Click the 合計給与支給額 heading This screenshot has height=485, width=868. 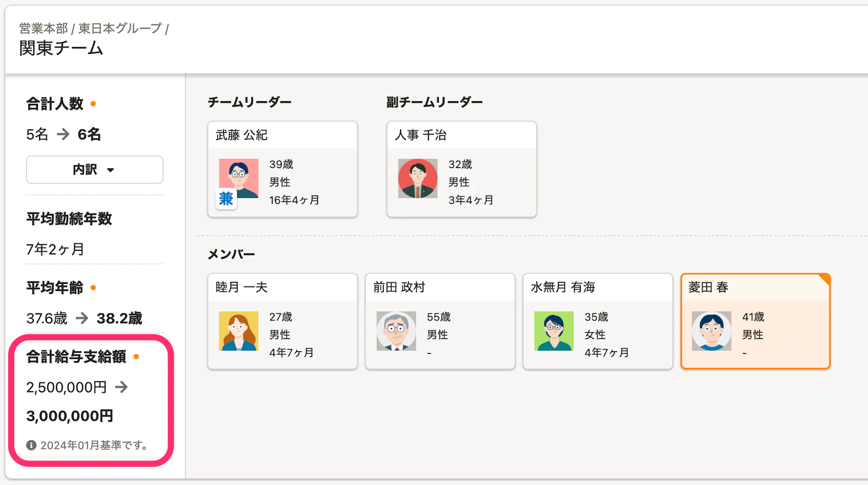[x=76, y=357]
